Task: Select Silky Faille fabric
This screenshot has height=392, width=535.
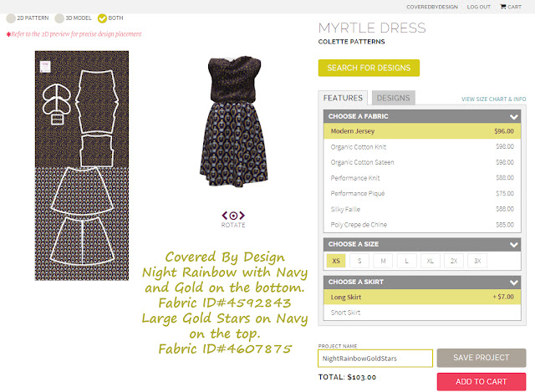Action: click(422, 209)
